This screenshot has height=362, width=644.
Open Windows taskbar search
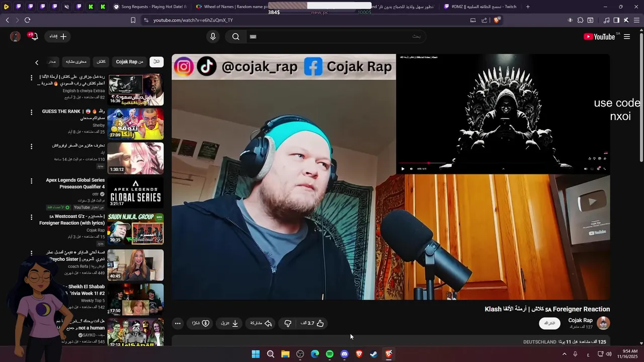271,354
